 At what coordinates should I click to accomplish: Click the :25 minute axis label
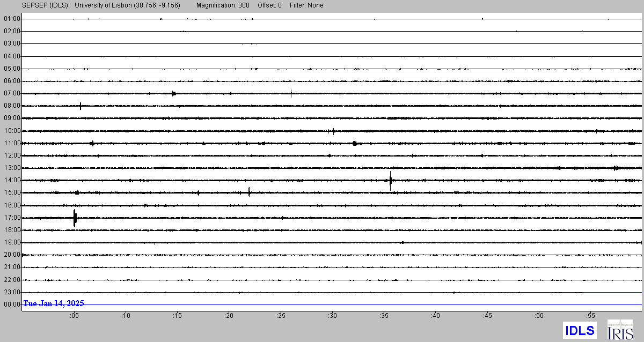coord(280,316)
